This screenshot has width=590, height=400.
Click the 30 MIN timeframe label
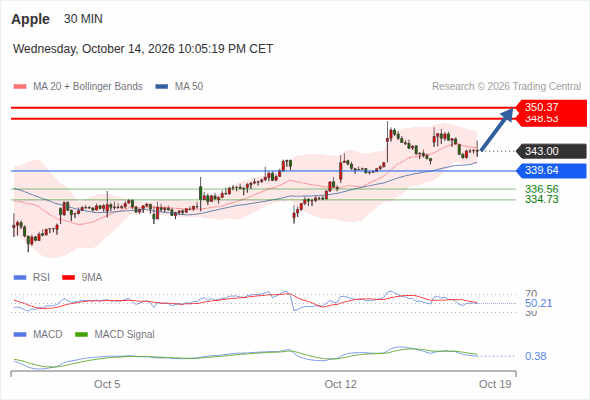click(x=83, y=19)
